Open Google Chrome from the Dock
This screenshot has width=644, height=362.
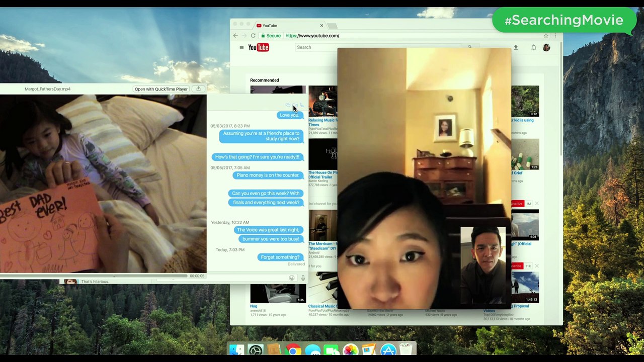pos(293,350)
